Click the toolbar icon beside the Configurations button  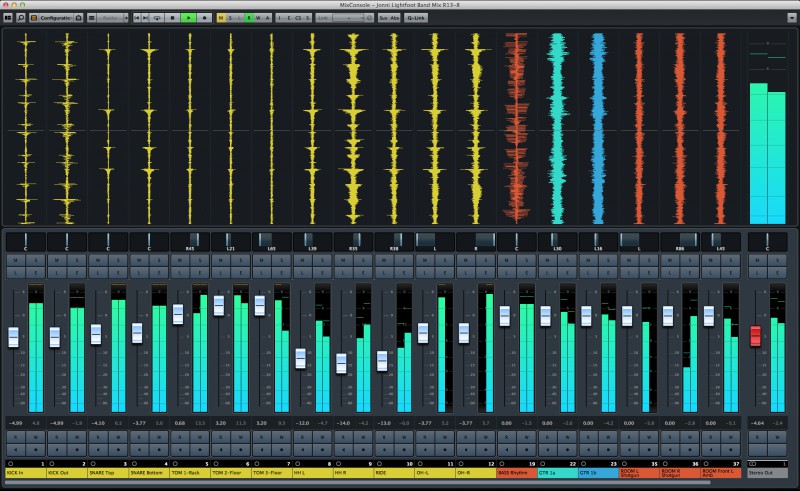[79, 18]
